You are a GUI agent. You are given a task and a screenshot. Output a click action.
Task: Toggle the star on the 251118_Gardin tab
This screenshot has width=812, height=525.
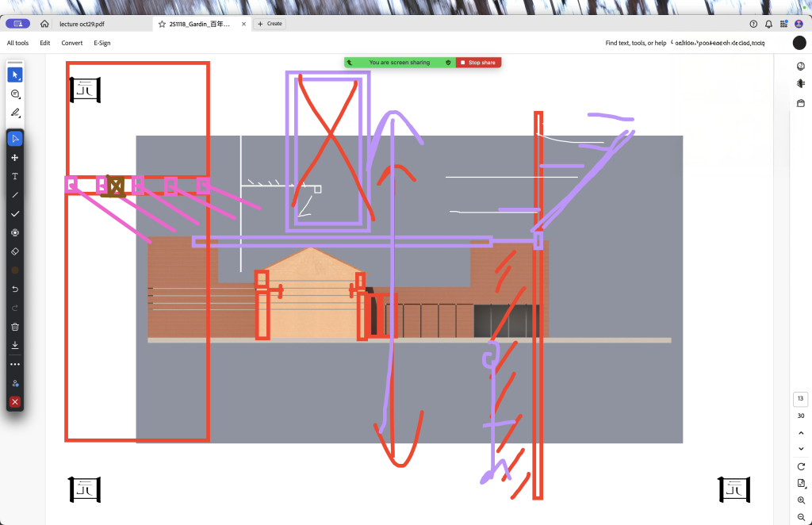pos(162,24)
